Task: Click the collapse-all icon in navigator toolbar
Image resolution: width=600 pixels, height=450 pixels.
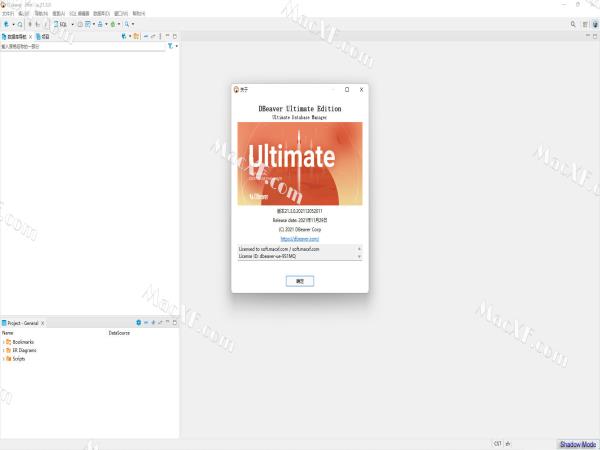Action: 146,36
